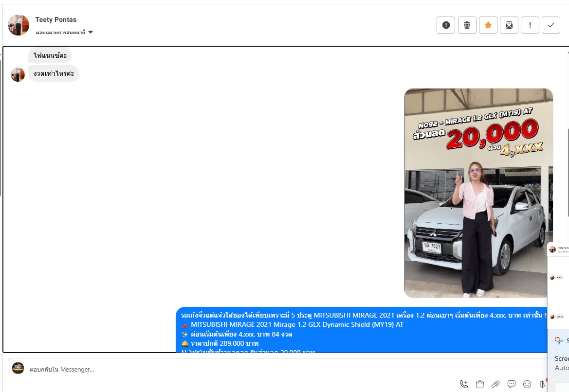Mark conversation as unread envelope icon
This screenshot has width=569, height=392.
[509, 25]
